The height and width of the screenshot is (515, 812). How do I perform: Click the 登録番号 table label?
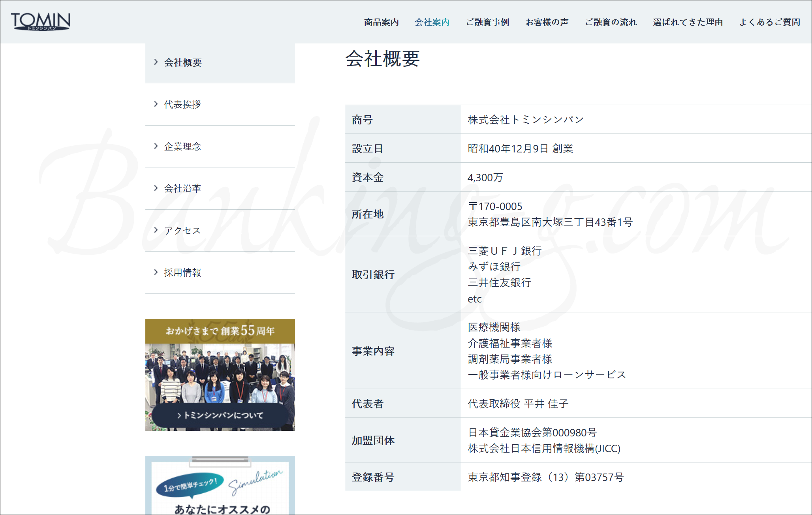tap(373, 477)
